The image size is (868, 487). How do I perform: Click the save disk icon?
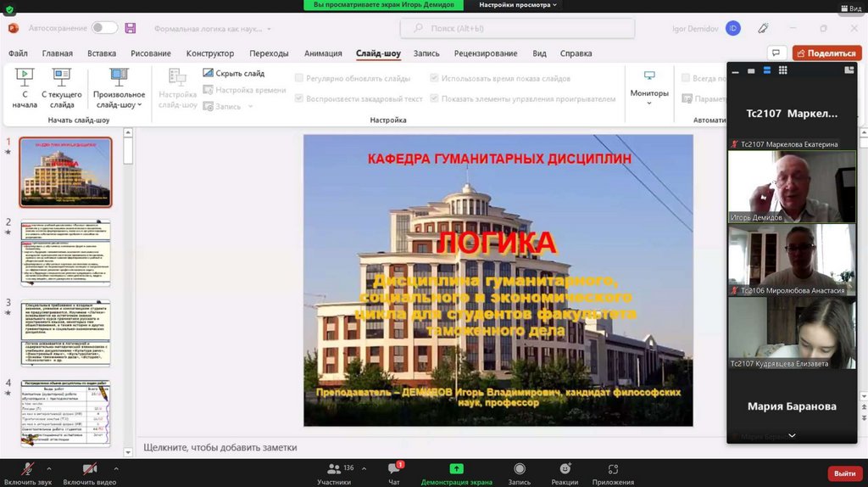(130, 28)
